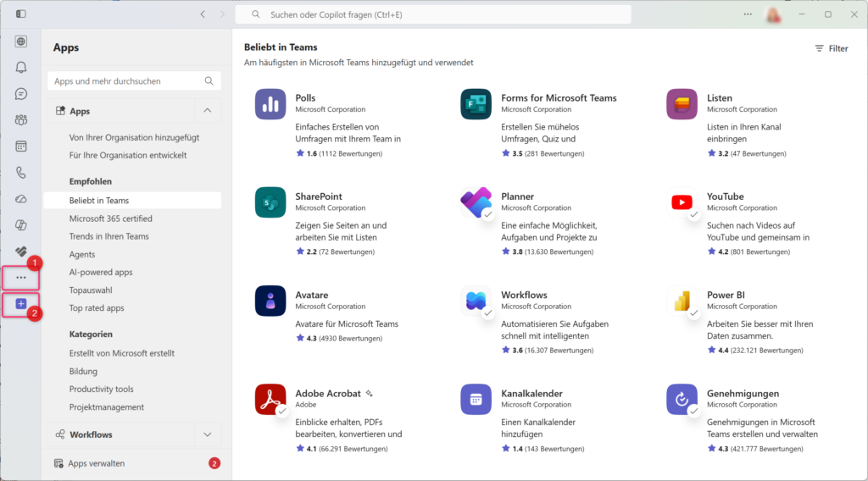Image resolution: width=868 pixels, height=481 pixels.
Task: Click the Adobe Acrobat app title
Action: coord(328,394)
